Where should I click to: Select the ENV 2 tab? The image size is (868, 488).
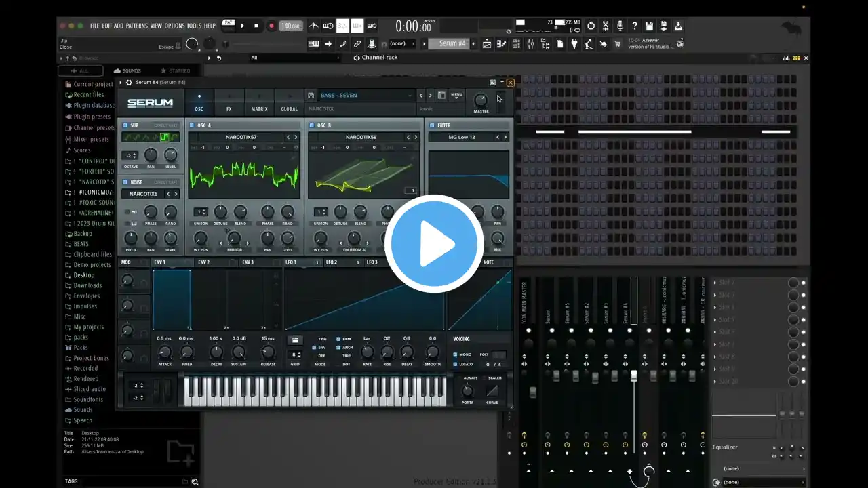(204, 262)
